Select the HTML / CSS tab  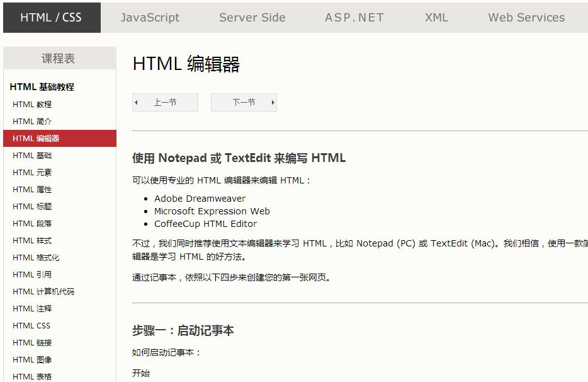[x=50, y=17]
